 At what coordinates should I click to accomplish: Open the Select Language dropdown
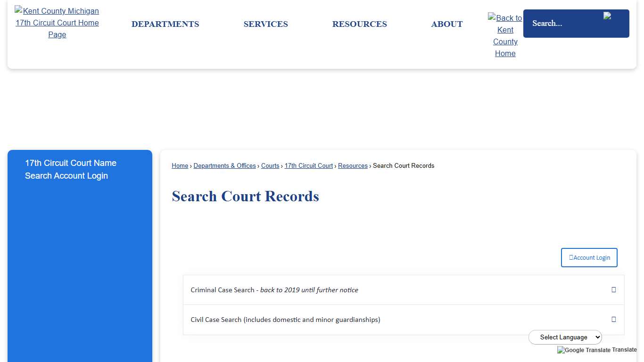click(565, 337)
